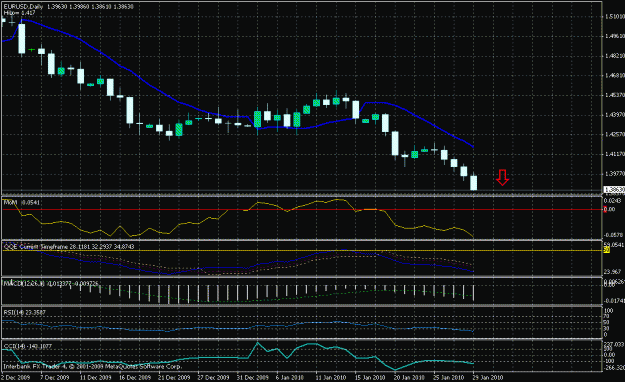Select the 11 Jan 2010 date label
The height and width of the screenshot is (382, 625).
pos(331,377)
